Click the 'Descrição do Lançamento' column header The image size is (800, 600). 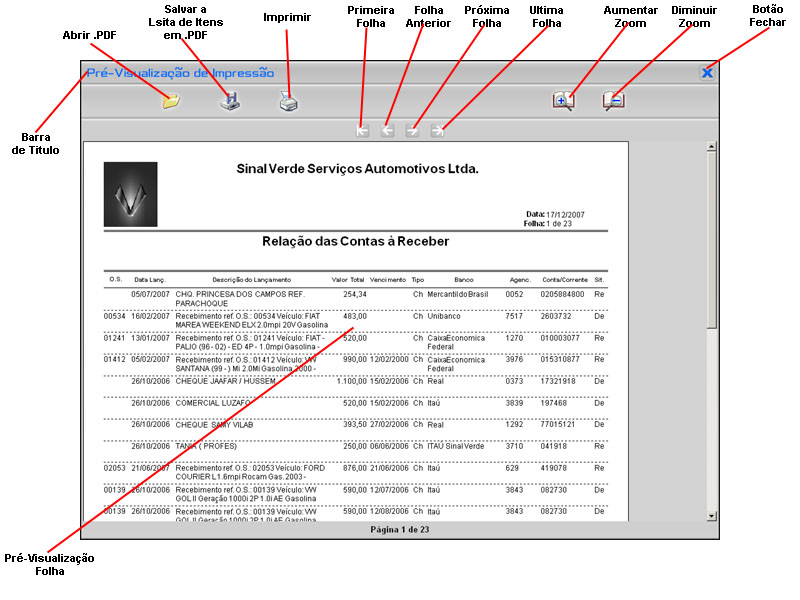point(252,280)
